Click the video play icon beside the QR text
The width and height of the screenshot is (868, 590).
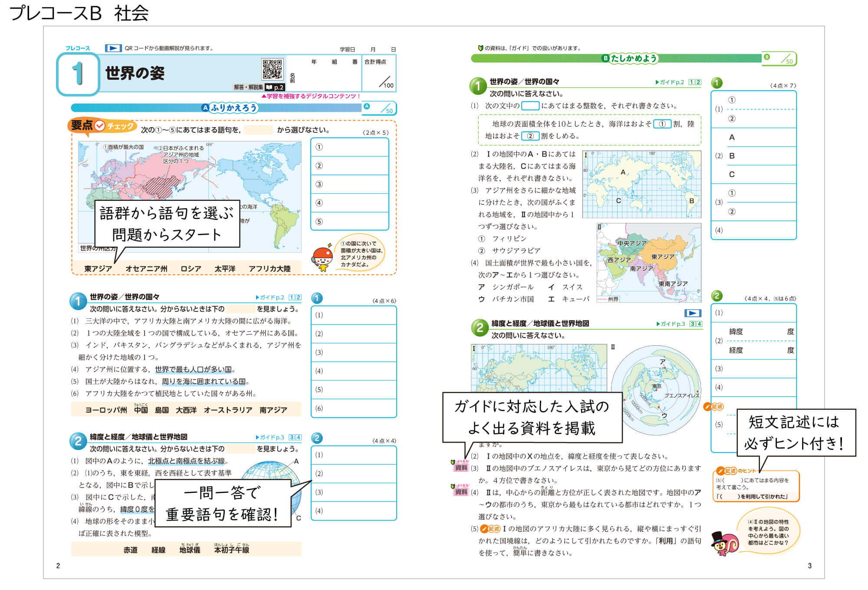tap(113, 48)
